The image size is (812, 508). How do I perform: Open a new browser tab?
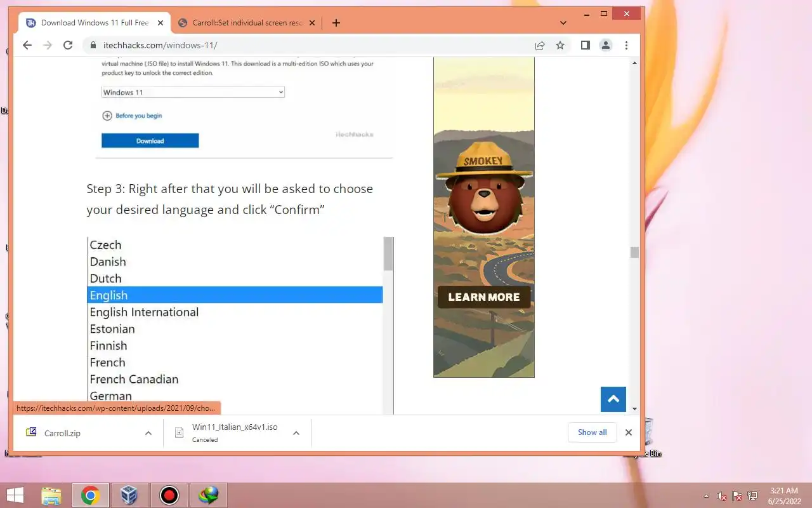coord(336,23)
